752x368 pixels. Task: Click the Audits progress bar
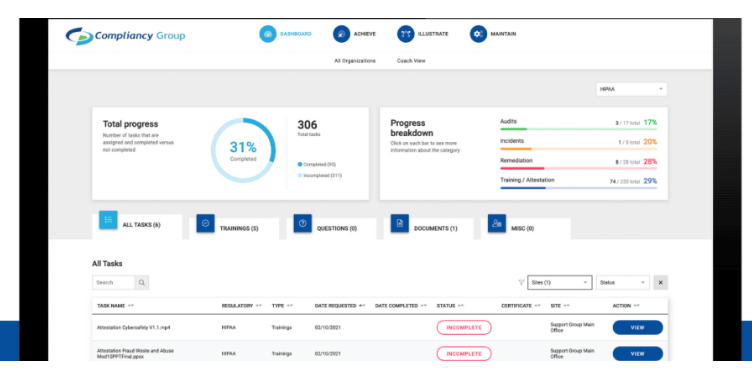(x=578, y=129)
